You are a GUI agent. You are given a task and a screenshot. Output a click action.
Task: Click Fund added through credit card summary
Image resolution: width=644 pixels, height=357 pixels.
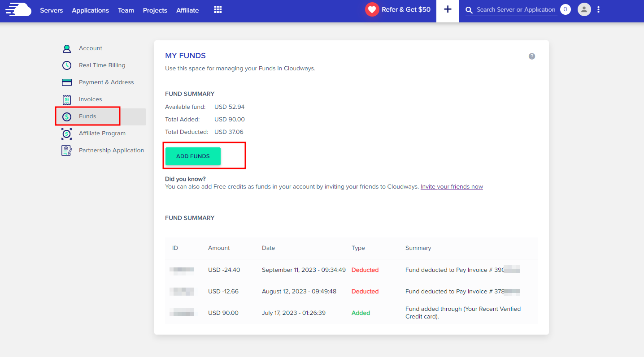click(x=463, y=313)
